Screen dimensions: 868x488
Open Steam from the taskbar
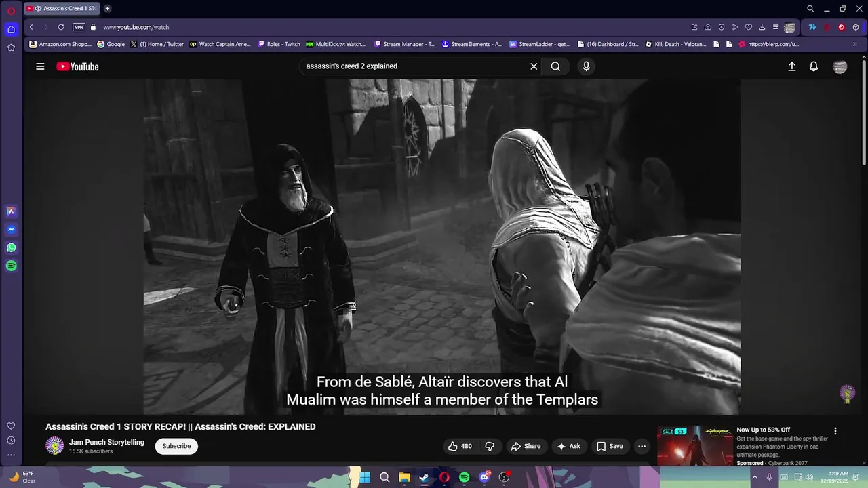[x=424, y=477]
